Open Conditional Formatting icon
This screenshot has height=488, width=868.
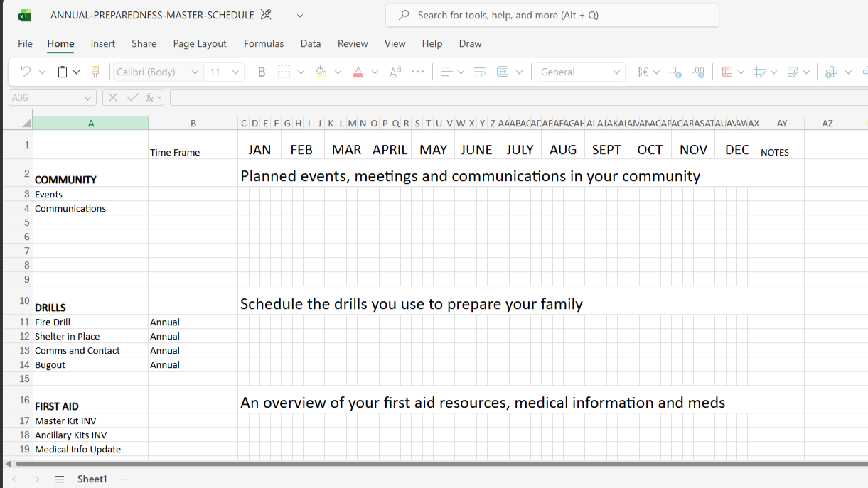click(727, 72)
